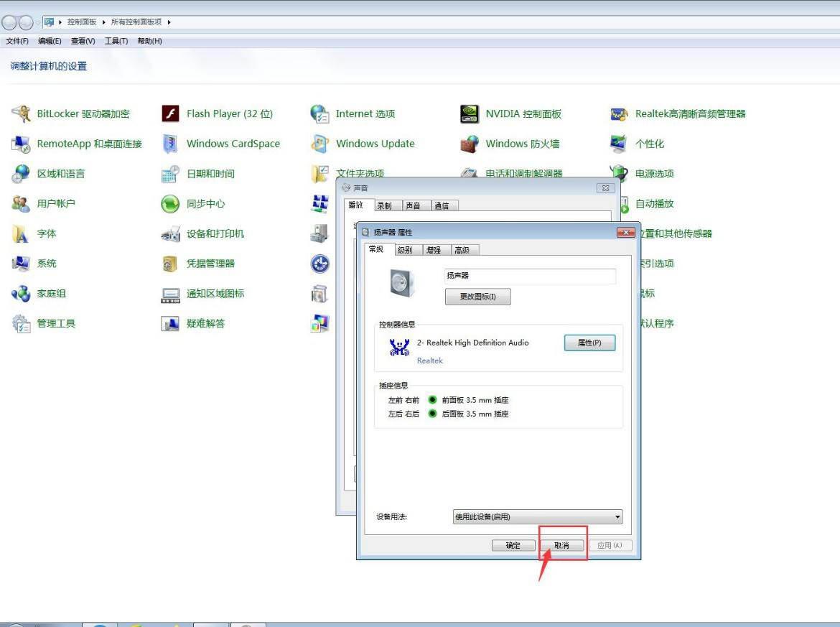
Task: Open the 工具(T) menu
Action: coord(116,41)
